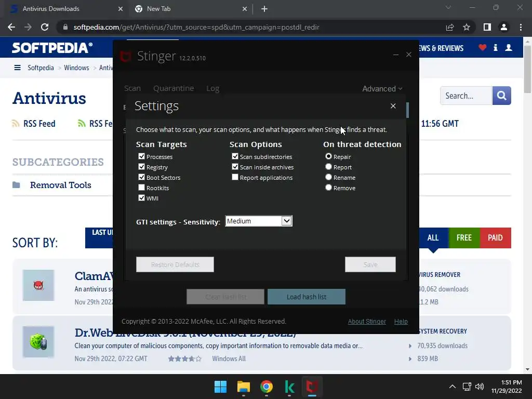Click the Chrome taskbar icon
Screen dimensions: 532x399
[x=267, y=387]
